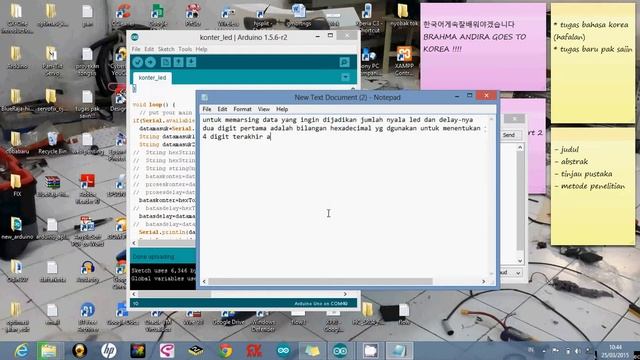
Task: Click the HP icon on the taskbar
Action: (108, 351)
